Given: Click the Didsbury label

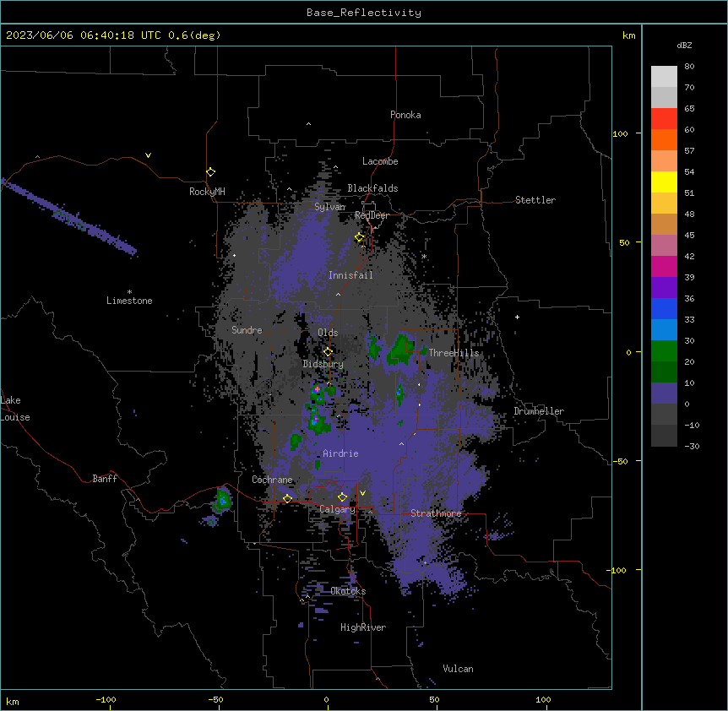Looking at the screenshot, I should [x=323, y=364].
